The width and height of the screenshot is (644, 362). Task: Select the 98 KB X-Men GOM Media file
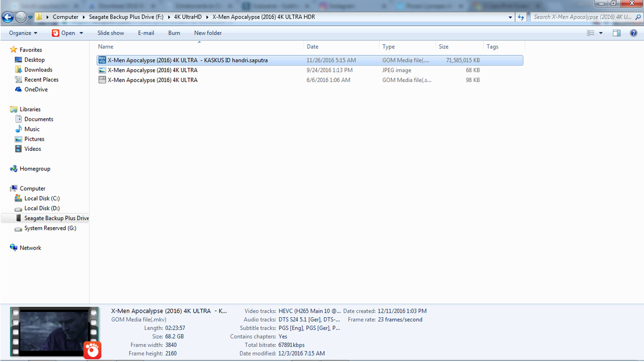tap(310, 80)
